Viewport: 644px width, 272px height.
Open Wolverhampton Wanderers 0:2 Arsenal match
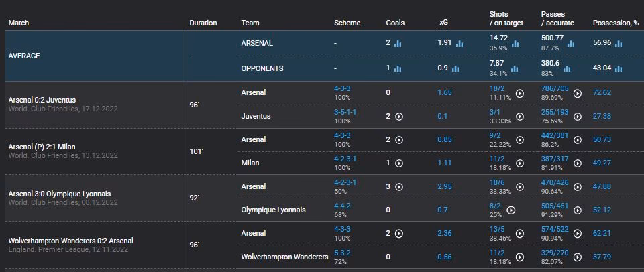[x=70, y=241]
